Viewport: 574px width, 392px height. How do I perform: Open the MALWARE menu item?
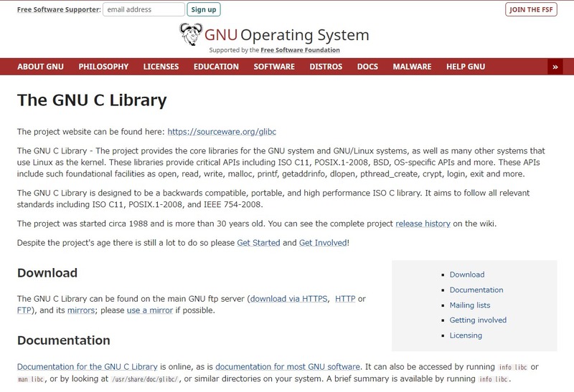tap(412, 67)
